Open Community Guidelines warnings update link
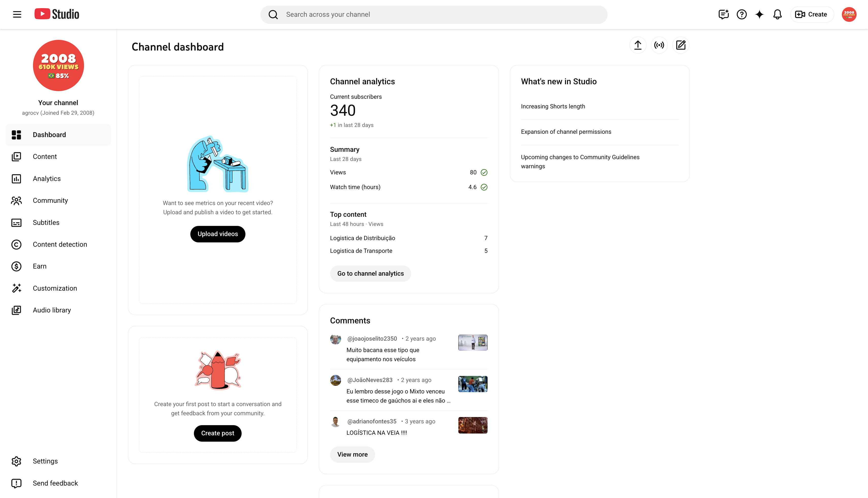 pos(580,162)
